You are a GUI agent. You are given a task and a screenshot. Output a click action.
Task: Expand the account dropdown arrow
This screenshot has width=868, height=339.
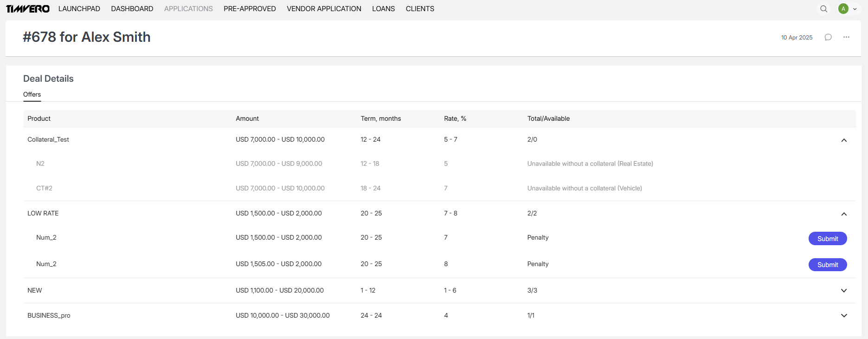[855, 9]
